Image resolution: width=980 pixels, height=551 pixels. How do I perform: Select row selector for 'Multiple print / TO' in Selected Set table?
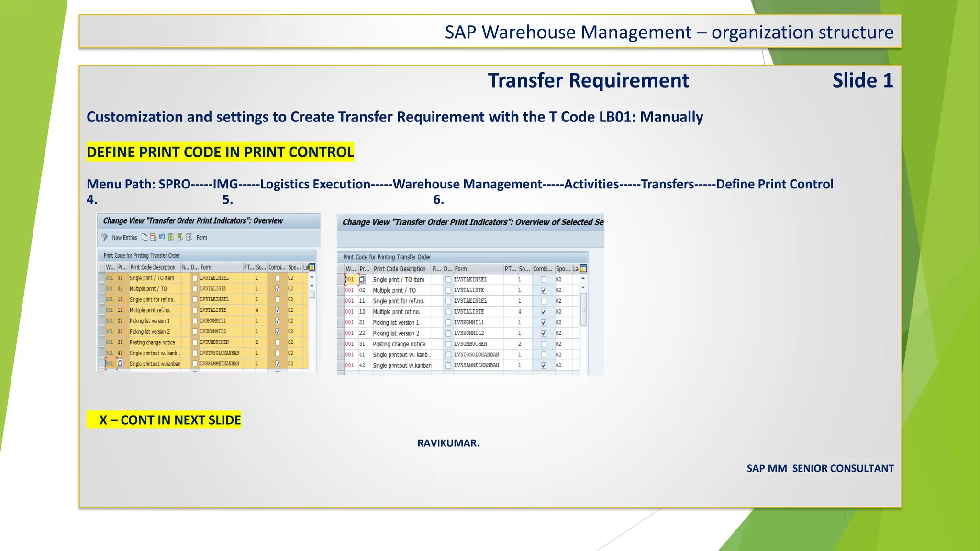click(x=341, y=290)
